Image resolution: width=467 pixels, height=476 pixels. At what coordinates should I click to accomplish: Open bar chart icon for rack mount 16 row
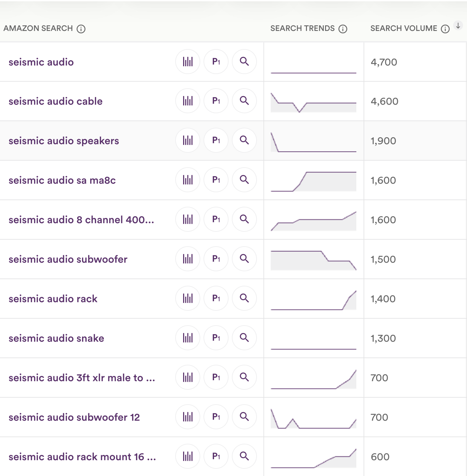(x=188, y=456)
